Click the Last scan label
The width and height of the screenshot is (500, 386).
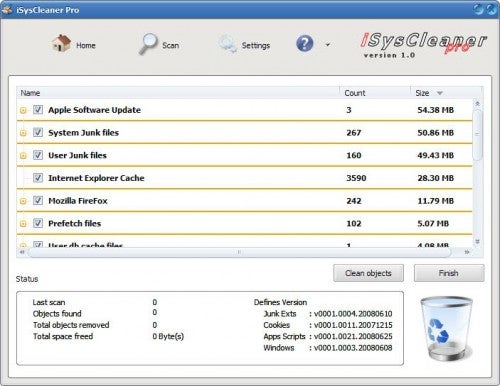coord(49,302)
